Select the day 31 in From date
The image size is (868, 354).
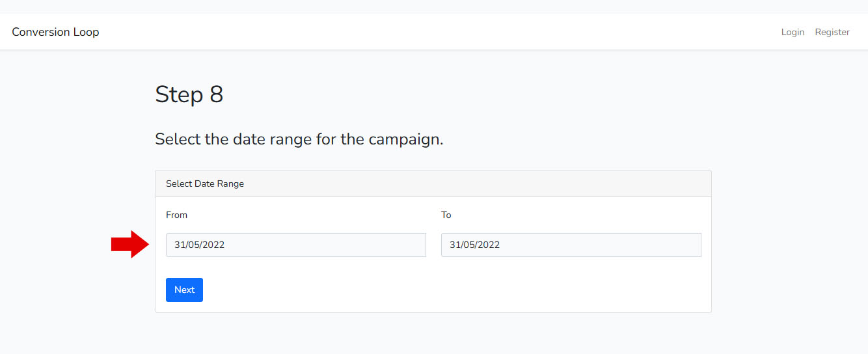coord(180,245)
